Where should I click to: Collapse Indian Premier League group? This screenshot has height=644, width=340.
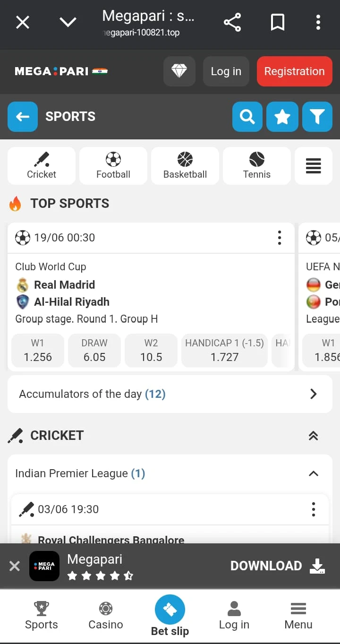click(x=313, y=473)
